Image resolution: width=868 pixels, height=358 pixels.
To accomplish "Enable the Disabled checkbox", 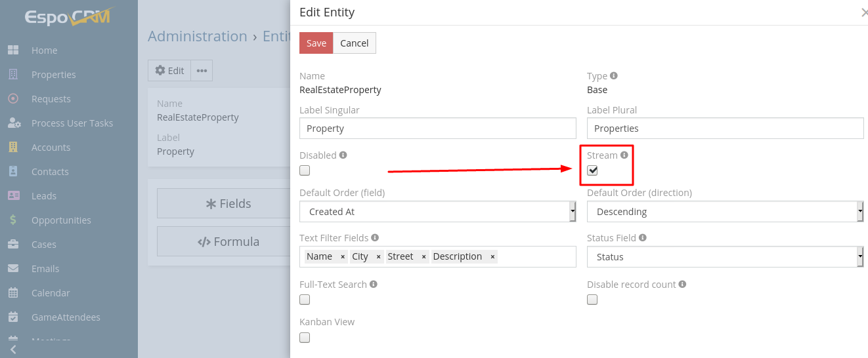I will (305, 170).
